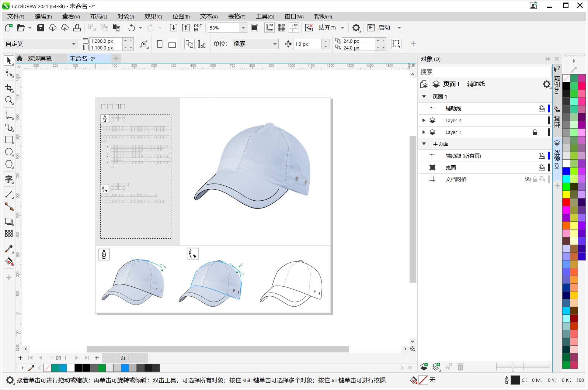Select the Eyedropper tool
588x390 pixels.
(x=9, y=249)
